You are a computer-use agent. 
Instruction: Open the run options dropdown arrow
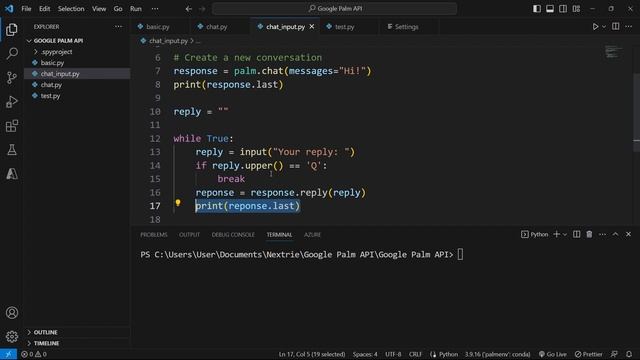coord(604,27)
